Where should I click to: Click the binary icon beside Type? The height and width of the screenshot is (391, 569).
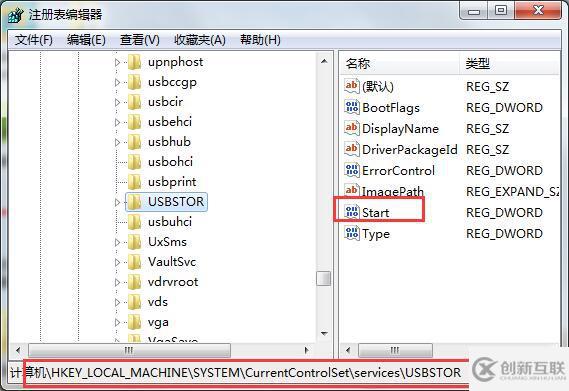pos(352,233)
